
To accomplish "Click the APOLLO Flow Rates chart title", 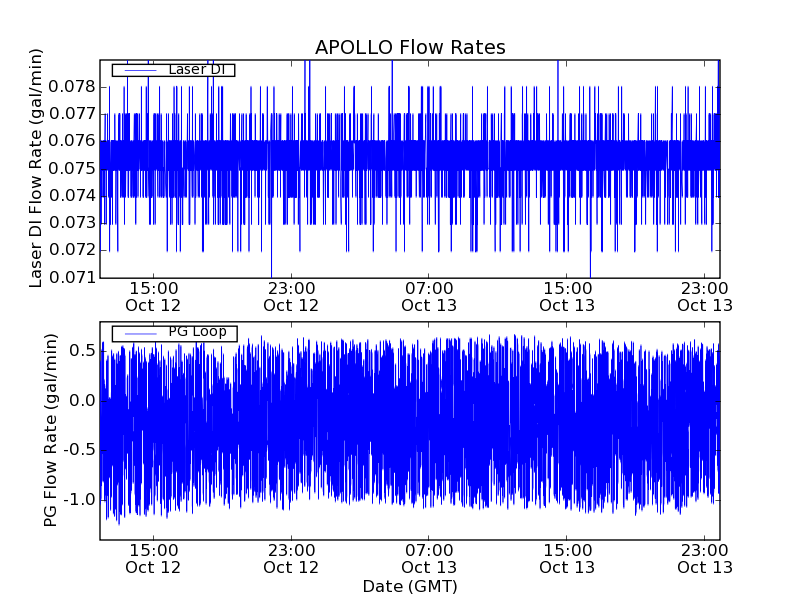I will [x=410, y=47].
